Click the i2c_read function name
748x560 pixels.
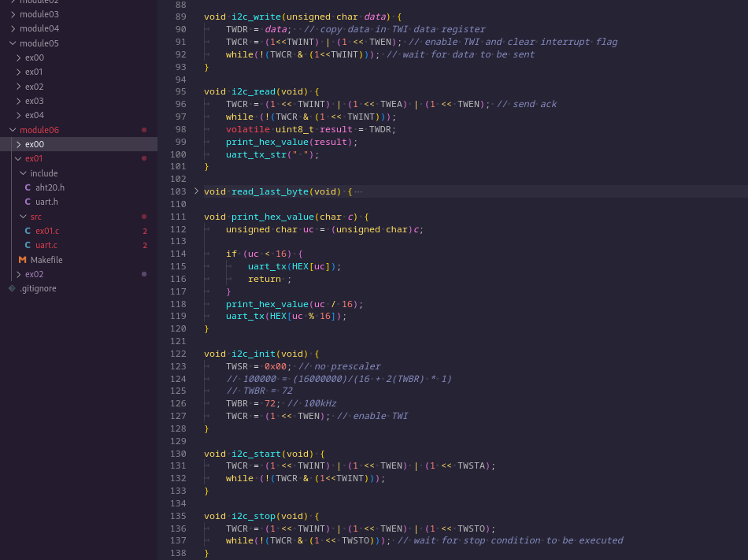(254, 91)
